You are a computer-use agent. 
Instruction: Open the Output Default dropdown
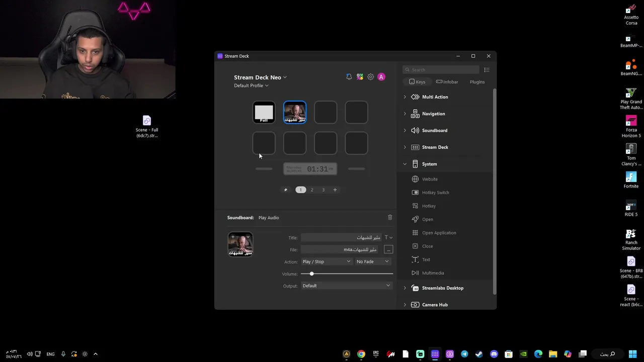(346, 286)
